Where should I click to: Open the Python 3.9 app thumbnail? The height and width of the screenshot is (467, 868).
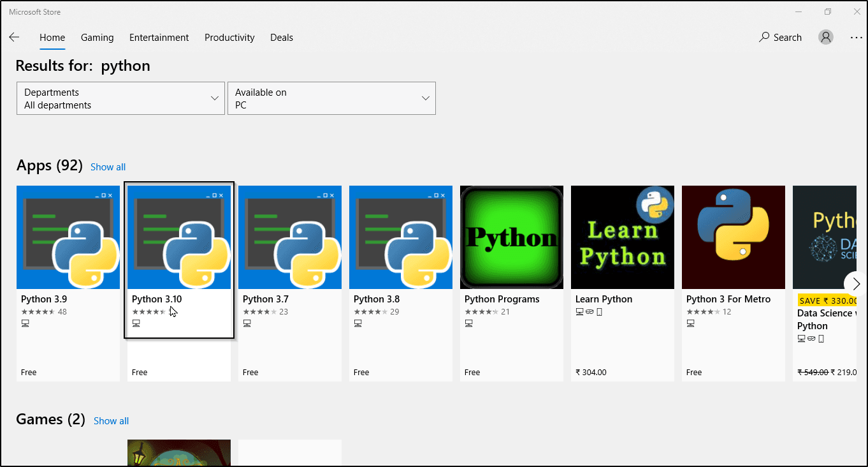tap(68, 237)
